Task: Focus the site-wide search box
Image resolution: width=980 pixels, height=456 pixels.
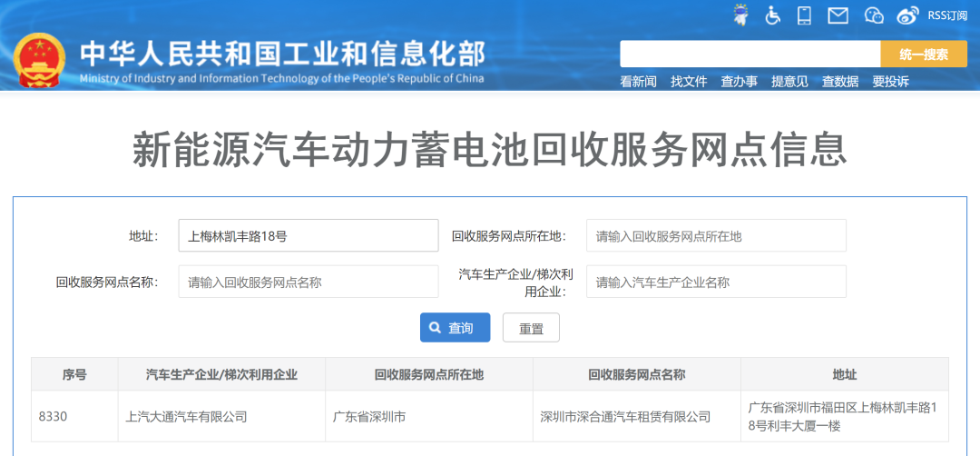Action: (x=750, y=54)
